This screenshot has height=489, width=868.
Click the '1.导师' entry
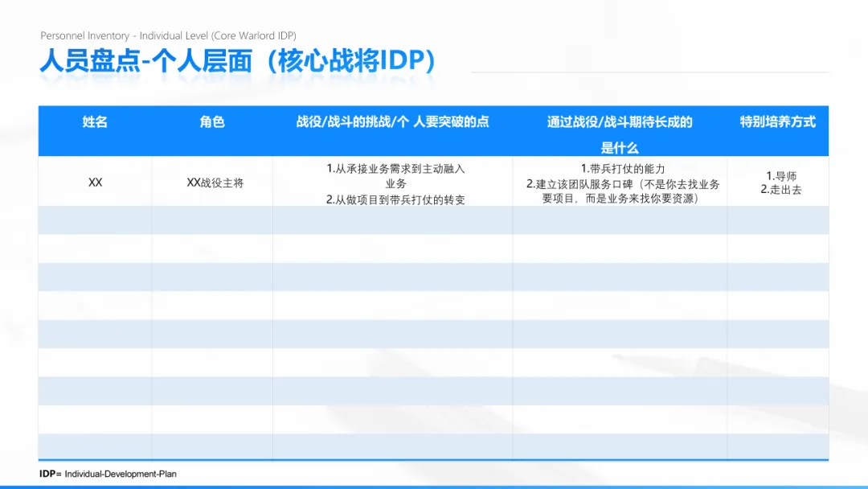(x=781, y=176)
